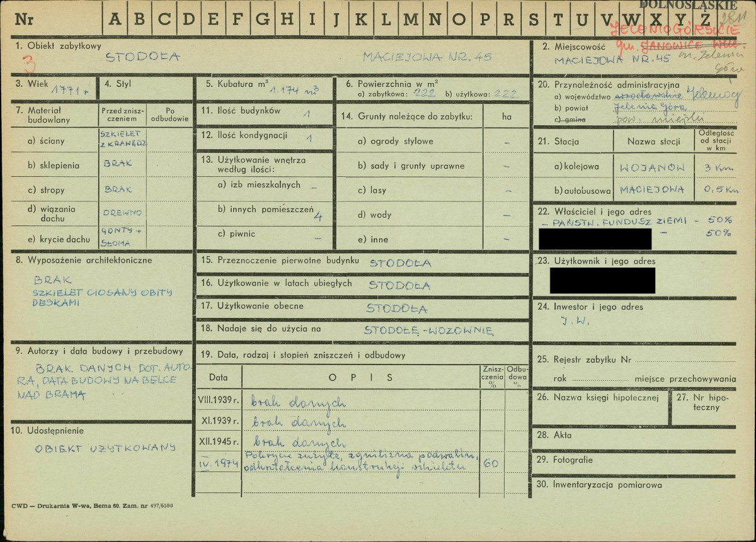756x542 pixels.
Task: Click label '20. Przynależność administracyjna'
Action: [x=609, y=84]
